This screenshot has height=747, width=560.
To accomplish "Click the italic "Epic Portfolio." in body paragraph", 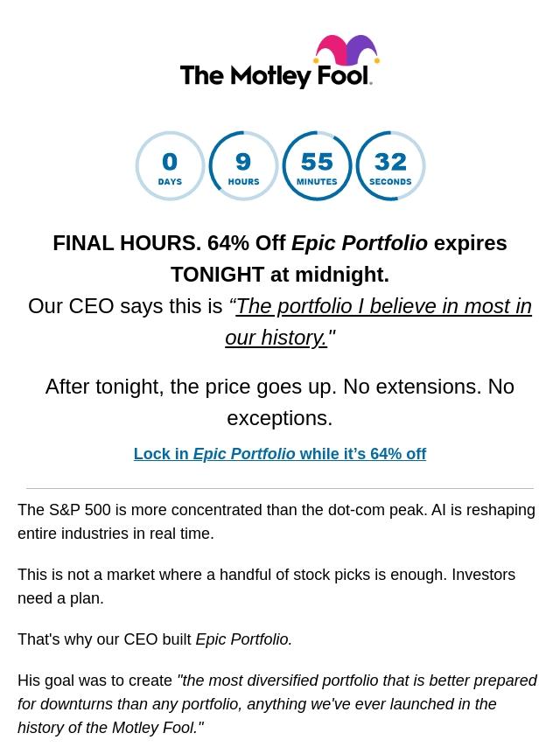I will point(243,639).
